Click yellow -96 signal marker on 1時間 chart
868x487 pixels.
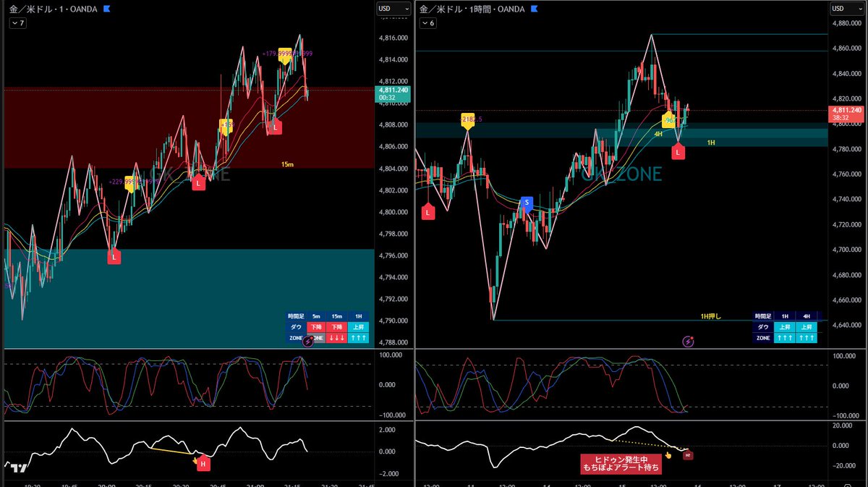click(669, 120)
